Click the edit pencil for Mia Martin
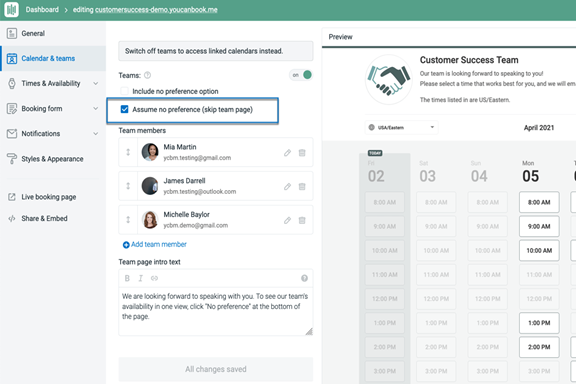Viewport: 576px width, 384px height. point(287,153)
